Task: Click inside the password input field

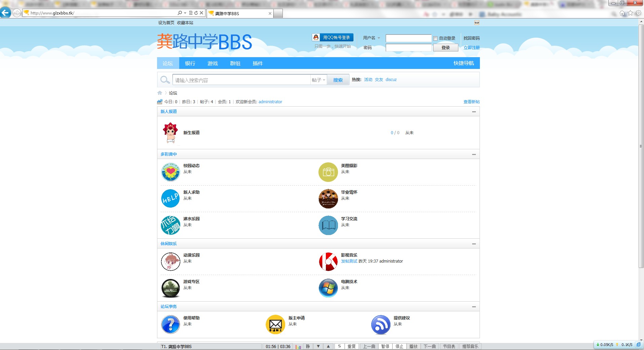Action: click(x=409, y=48)
